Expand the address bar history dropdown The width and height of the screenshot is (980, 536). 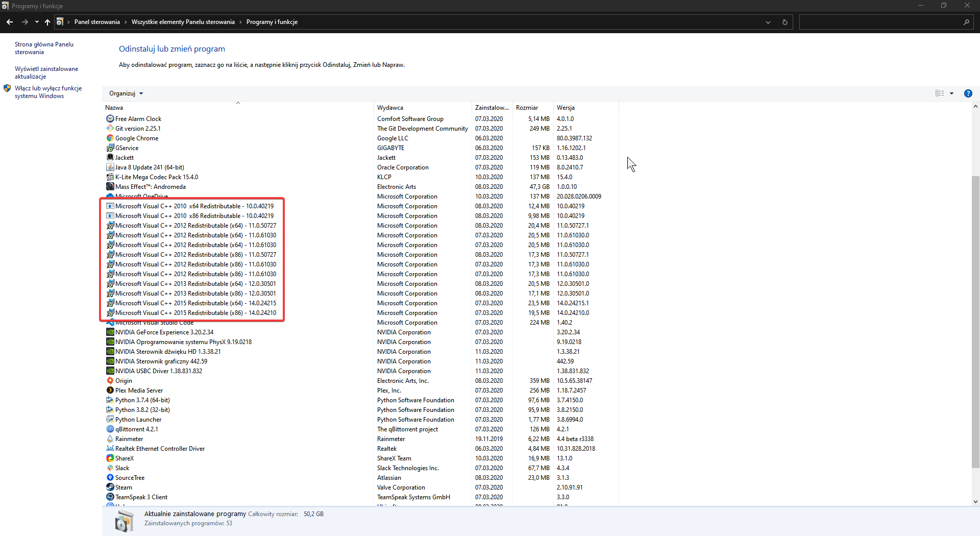click(768, 22)
